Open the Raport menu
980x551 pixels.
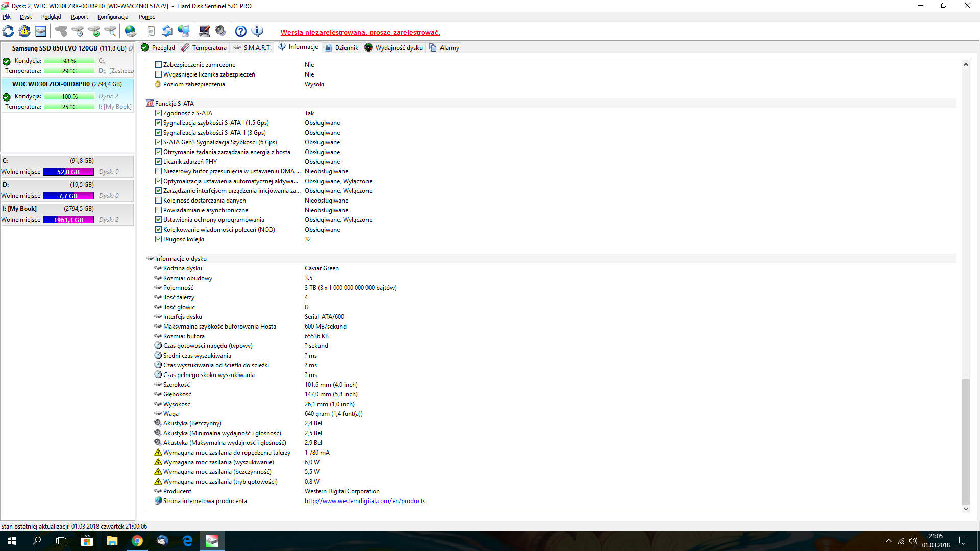[x=80, y=17]
